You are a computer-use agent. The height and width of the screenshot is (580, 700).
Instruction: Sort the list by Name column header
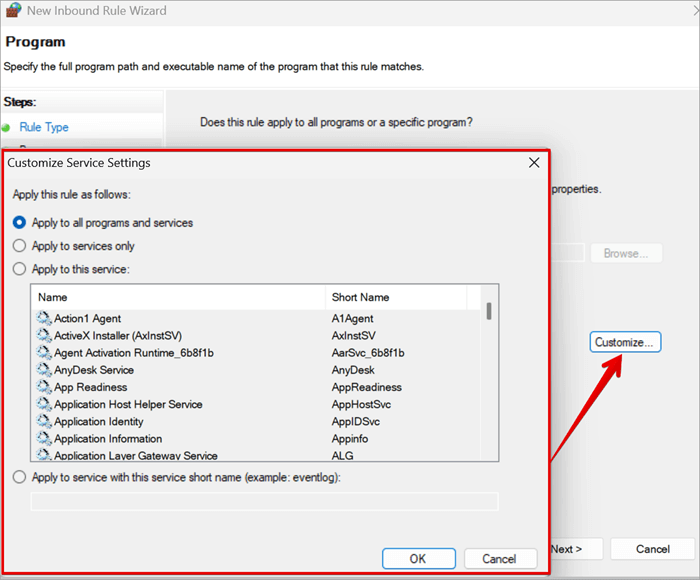coord(178,297)
